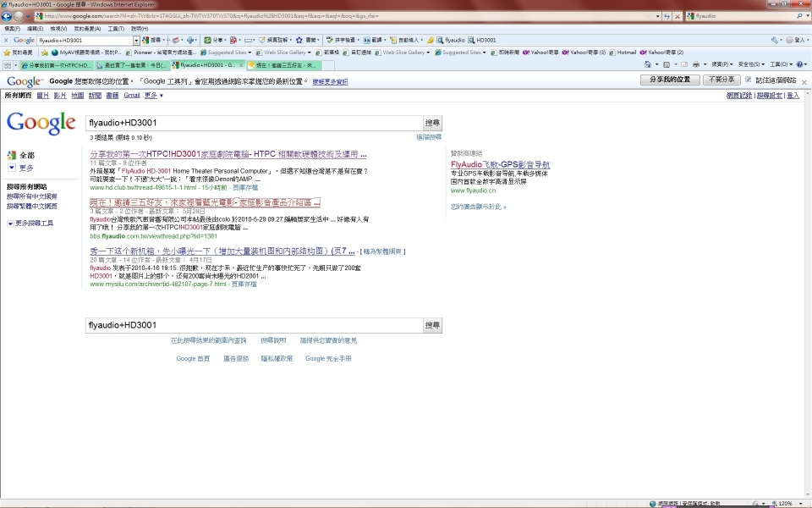
Task: Click the 進階搜尋 advanced search link
Action: click(x=429, y=137)
